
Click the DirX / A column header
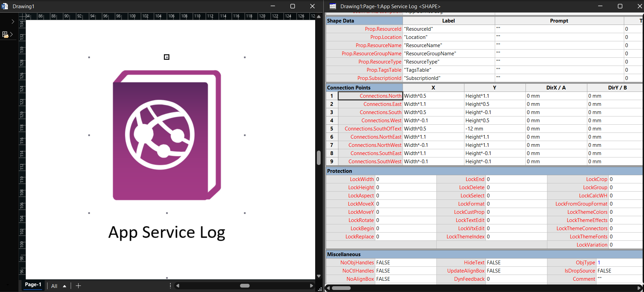[556, 88]
